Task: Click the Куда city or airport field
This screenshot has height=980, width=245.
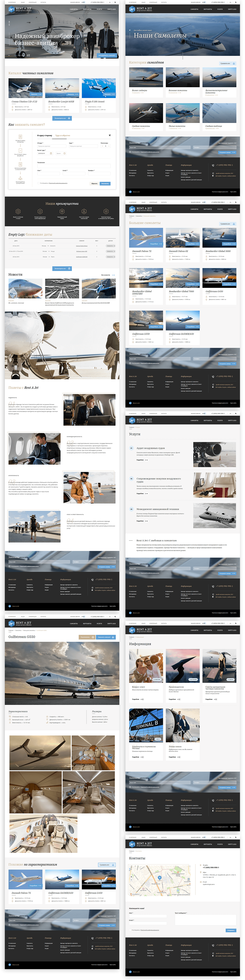Action: point(83,146)
